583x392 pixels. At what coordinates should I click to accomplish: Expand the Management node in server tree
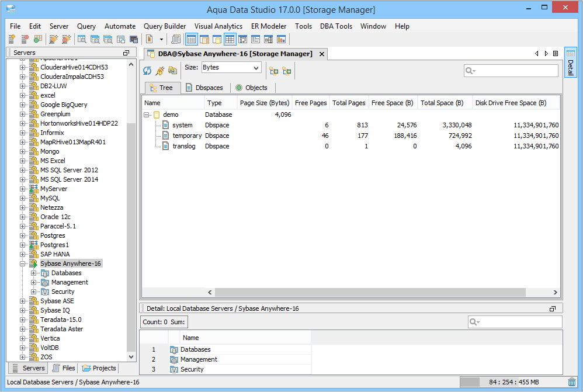point(33,282)
